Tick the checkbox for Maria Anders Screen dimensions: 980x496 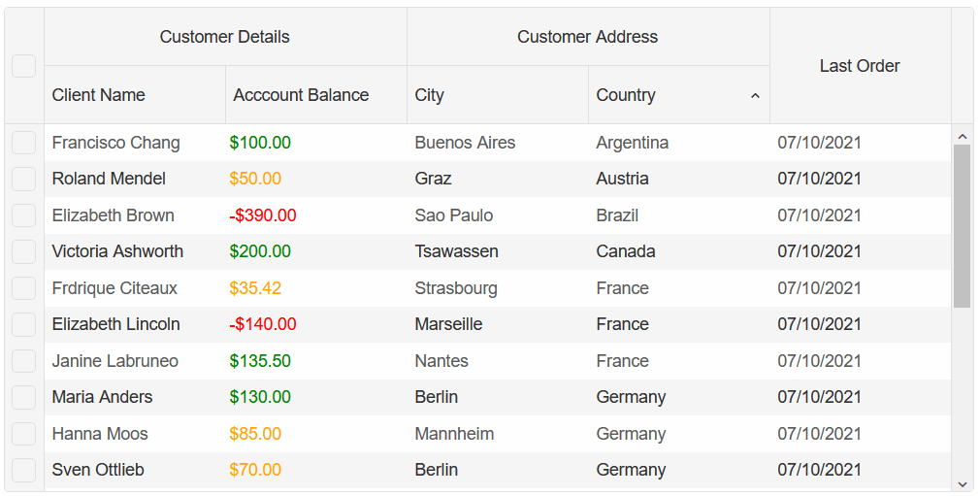pos(23,397)
